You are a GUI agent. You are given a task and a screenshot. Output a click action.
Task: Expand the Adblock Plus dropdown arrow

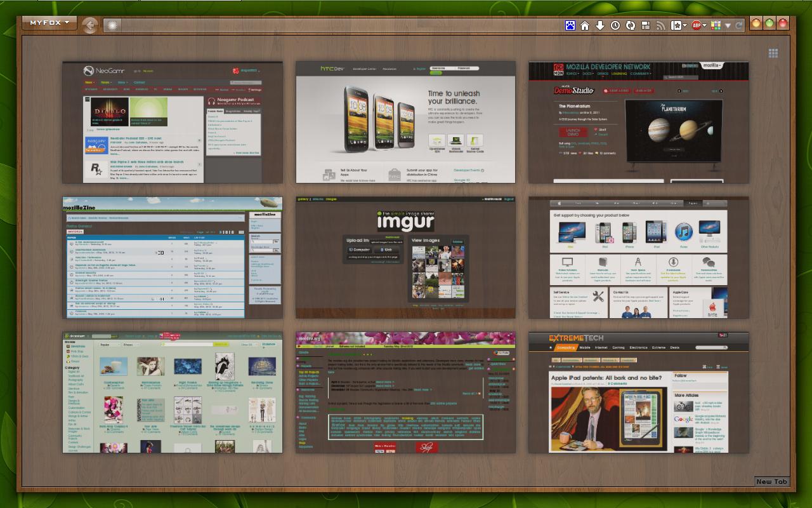[705, 25]
